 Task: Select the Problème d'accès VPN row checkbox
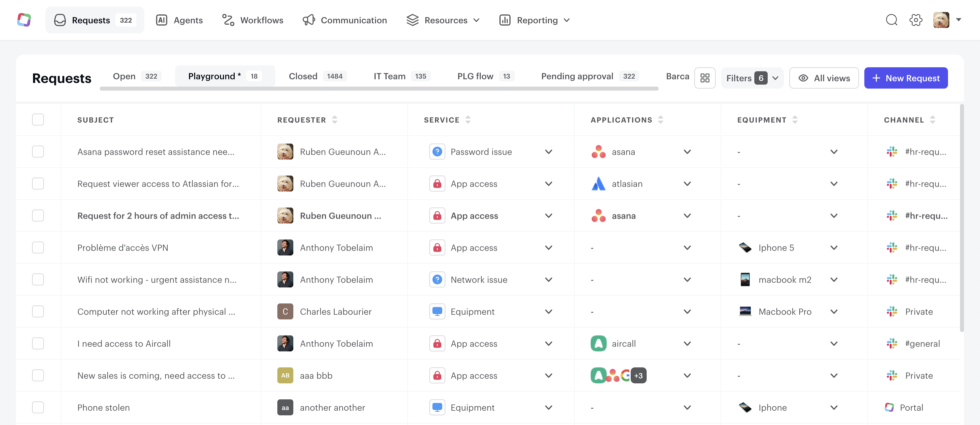pyautogui.click(x=38, y=247)
